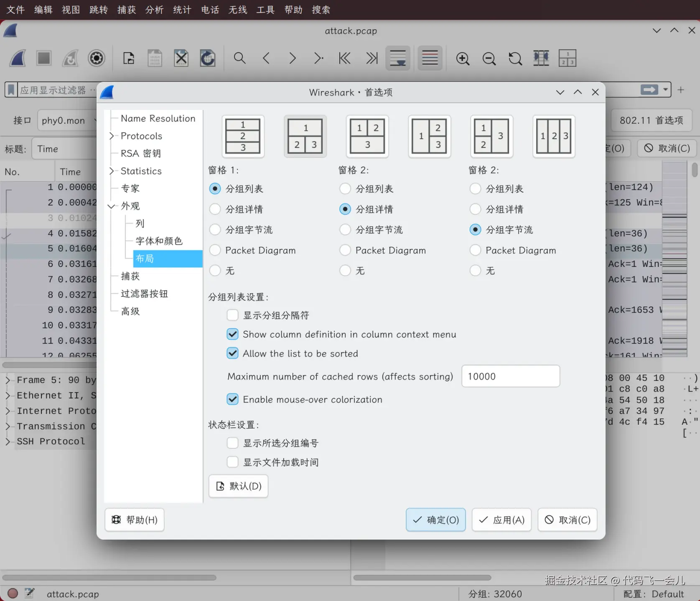
Task: Choose the stacked 1-2-3 pane layout
Action: (243, 136)
